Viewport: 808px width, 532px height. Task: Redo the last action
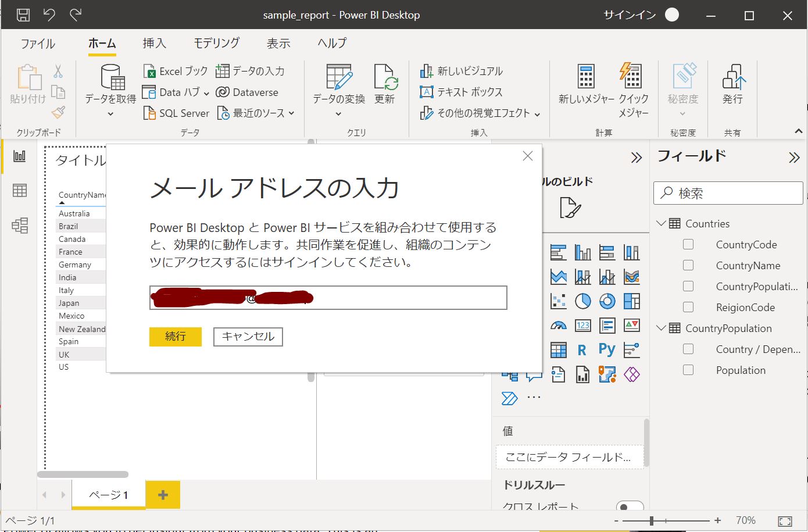(x=76, y=15)
